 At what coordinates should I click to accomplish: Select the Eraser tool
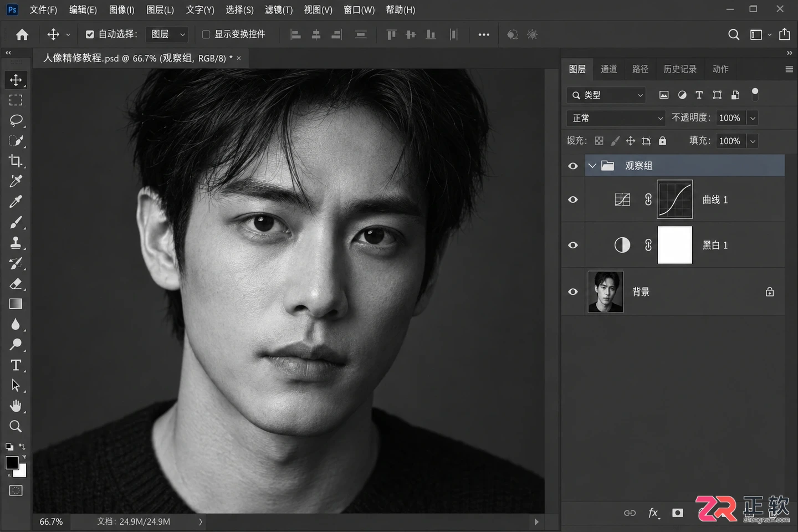(x=16, y=284)
